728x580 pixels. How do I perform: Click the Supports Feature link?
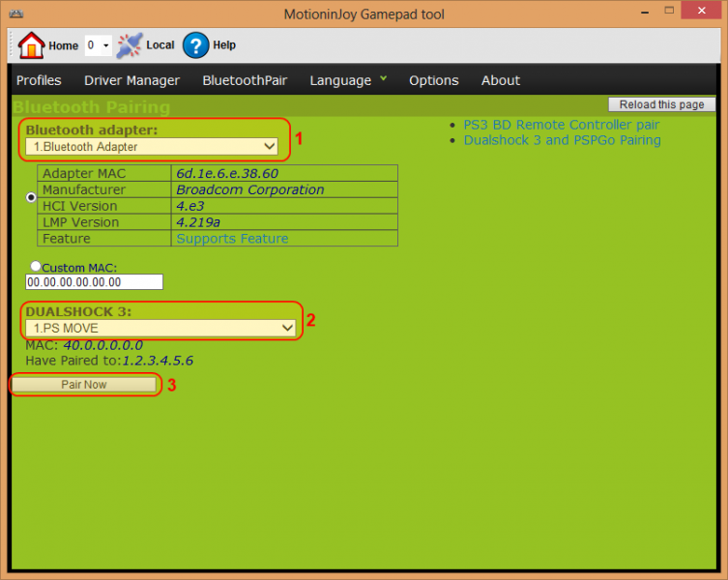[x=232, y=238]
